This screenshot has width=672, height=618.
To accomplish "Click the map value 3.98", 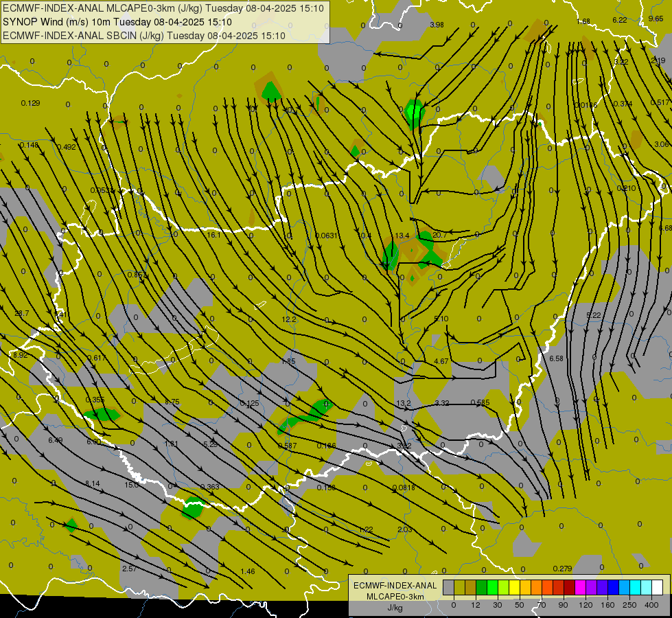I will (x=437, y=25).
